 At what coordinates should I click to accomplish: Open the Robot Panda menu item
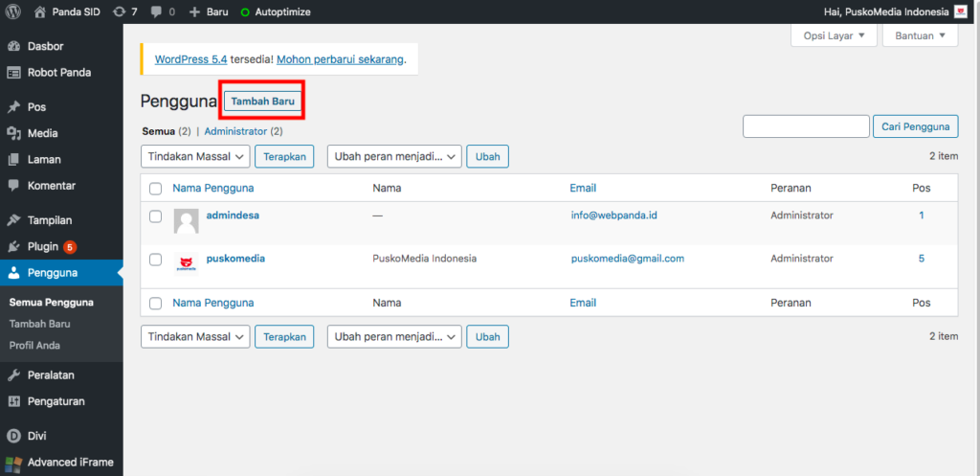point(61,73)
